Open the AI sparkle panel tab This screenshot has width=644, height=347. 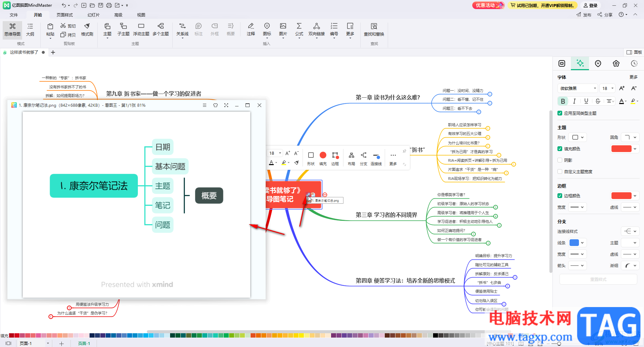tap(580, 63)
